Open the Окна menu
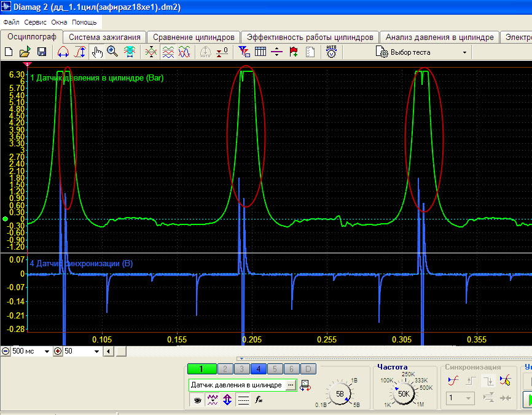This screenshot has width=532, height=415. pyautogui.click(x=59, y=22)
